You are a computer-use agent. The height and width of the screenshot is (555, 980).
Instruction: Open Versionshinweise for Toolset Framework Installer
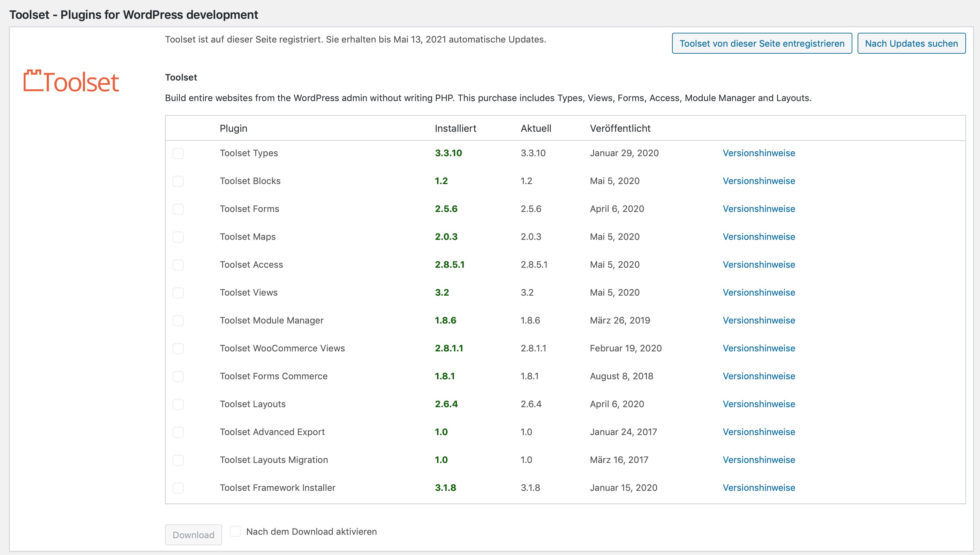click(x=759, y=487)
